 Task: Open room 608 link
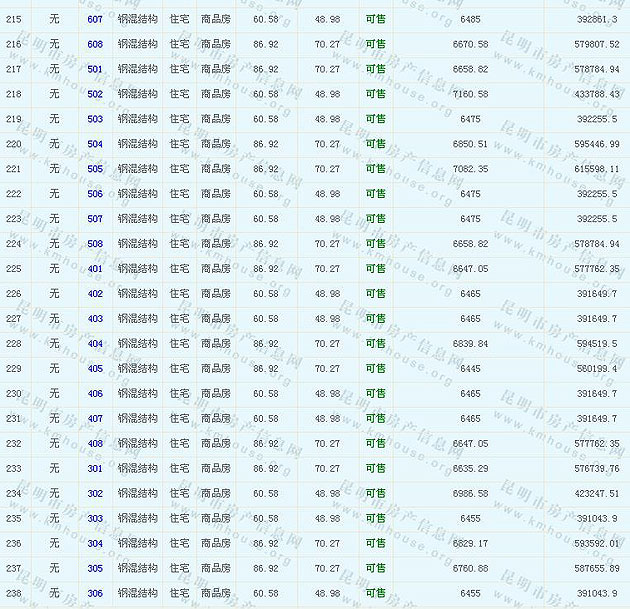coord(95,45)
